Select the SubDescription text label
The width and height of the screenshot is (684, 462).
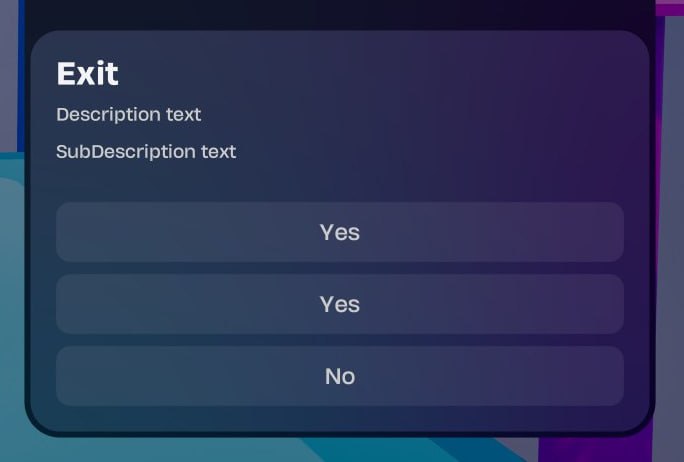point(146,152)
